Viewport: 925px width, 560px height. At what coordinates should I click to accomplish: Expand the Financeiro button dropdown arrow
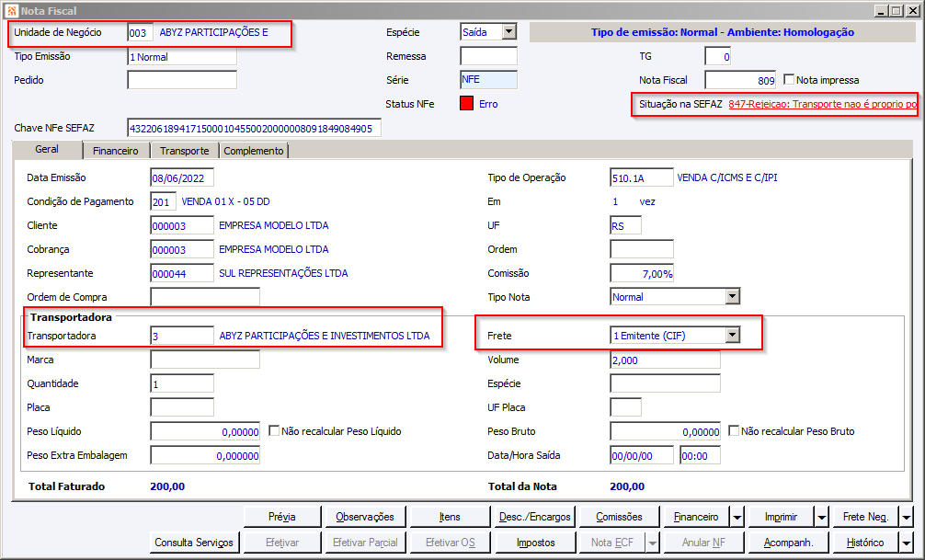click(737, 517)
